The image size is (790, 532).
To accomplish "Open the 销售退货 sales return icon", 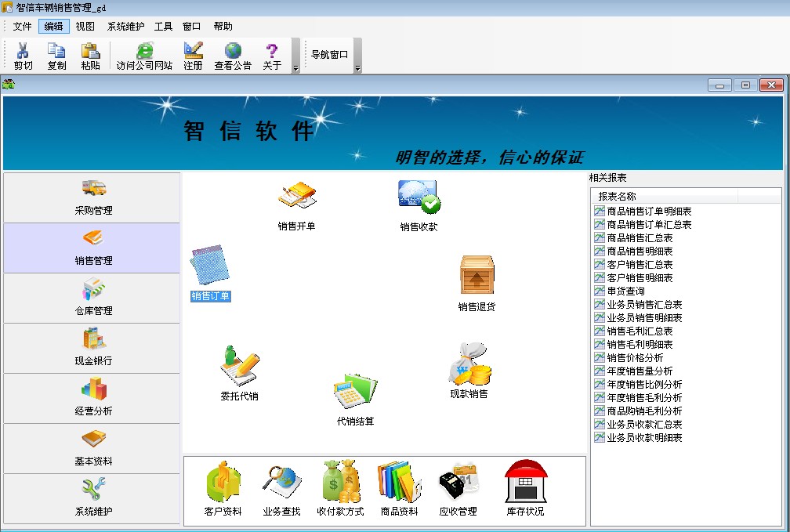I will coord(477,275).
